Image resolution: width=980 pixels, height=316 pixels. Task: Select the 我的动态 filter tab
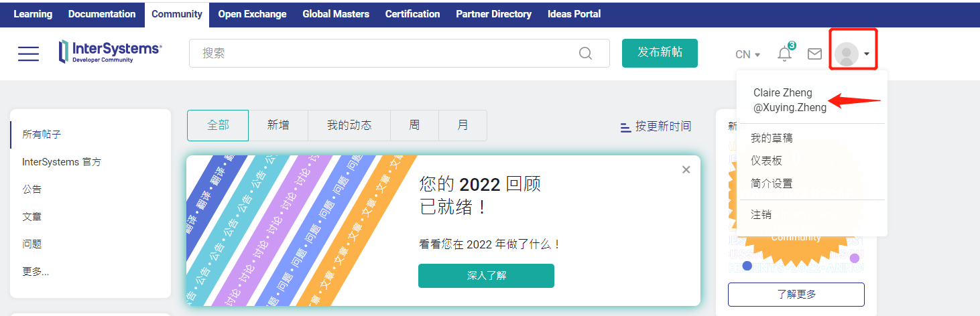click(349, 125)
